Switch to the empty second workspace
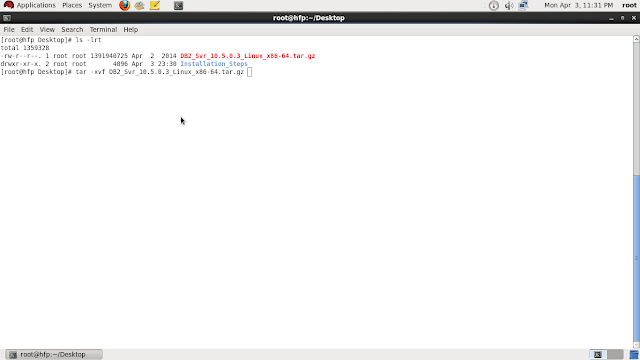 pyautogui.click(x=615, y=354)
